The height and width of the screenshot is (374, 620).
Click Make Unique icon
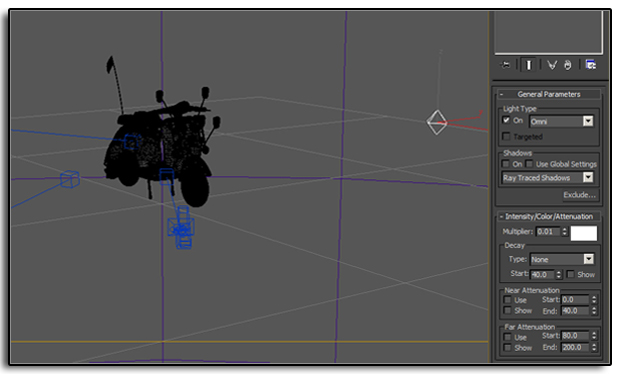(552, 65)
